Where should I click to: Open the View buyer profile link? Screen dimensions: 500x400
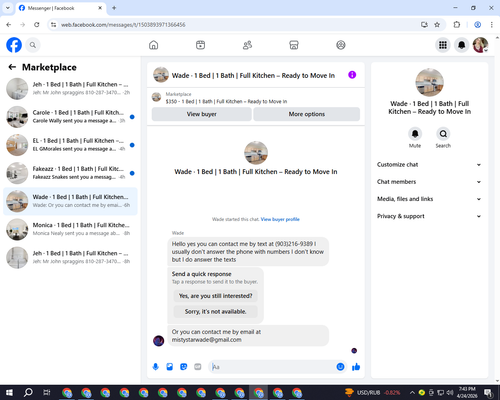[280, 219]
